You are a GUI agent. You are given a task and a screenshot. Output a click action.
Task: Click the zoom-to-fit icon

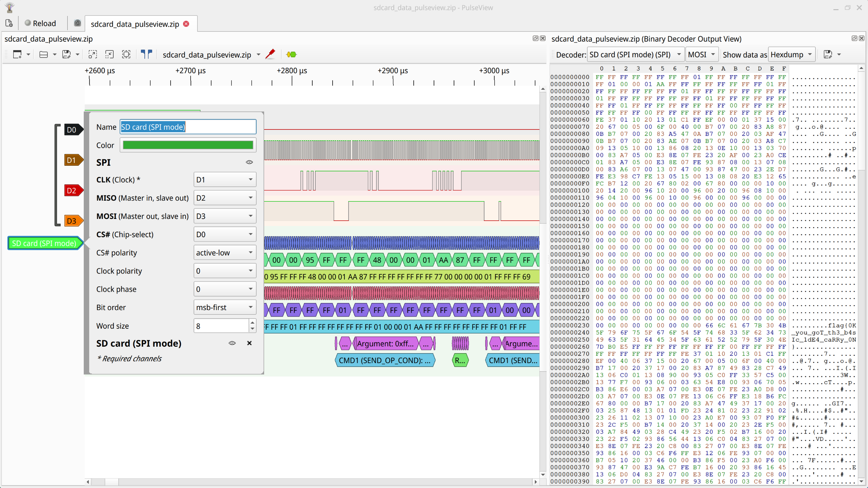pyautogui.click(x=126, y=54)
